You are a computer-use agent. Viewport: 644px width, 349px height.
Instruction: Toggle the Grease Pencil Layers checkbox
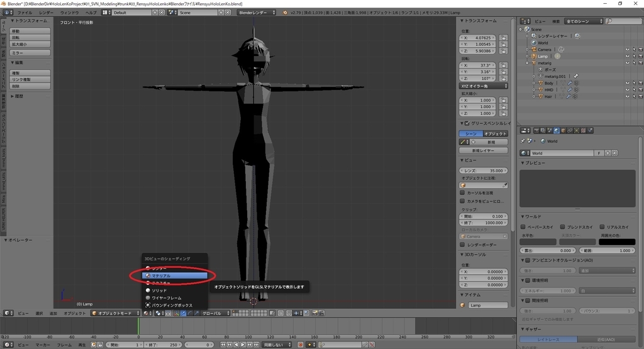pos(467,123)
